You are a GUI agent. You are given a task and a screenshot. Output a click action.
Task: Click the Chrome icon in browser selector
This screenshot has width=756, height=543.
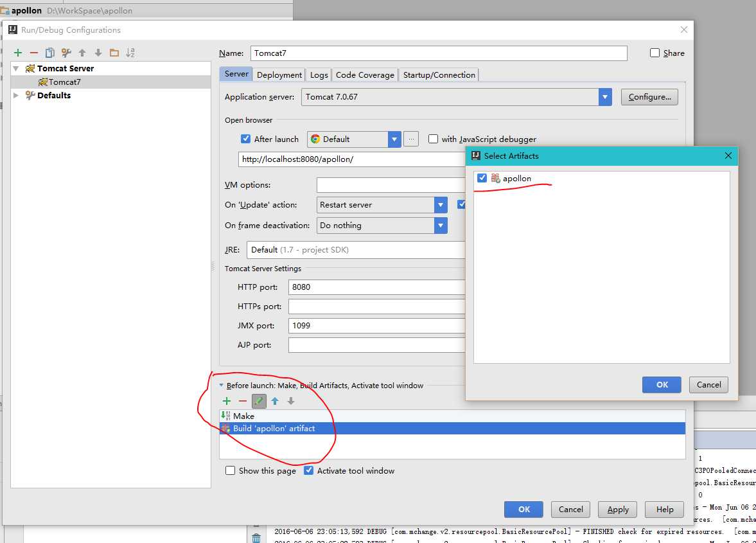(x=315, y=139)
